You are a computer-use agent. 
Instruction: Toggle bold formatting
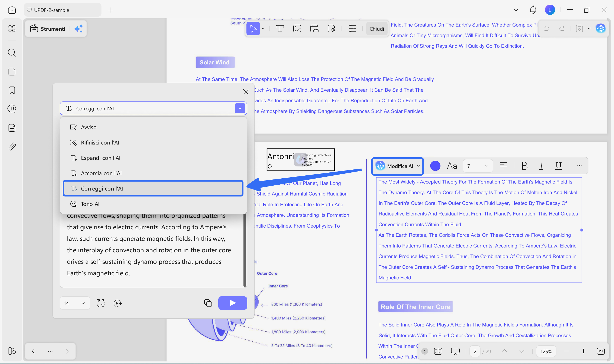click(x=524, y=166)
